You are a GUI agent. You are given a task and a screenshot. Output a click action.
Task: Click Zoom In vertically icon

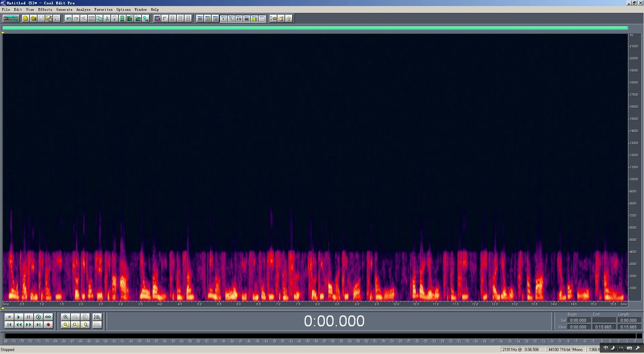pos(97,317)
